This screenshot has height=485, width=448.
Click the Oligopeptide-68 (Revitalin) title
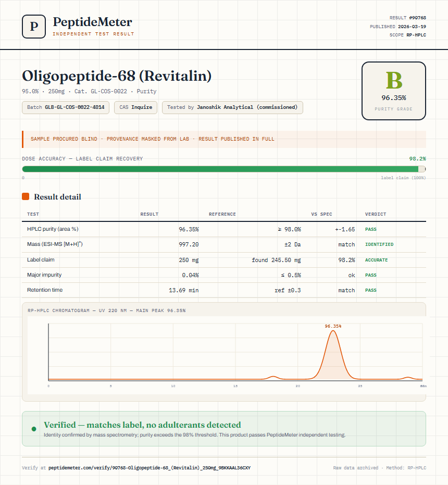[x=117, y=76]
